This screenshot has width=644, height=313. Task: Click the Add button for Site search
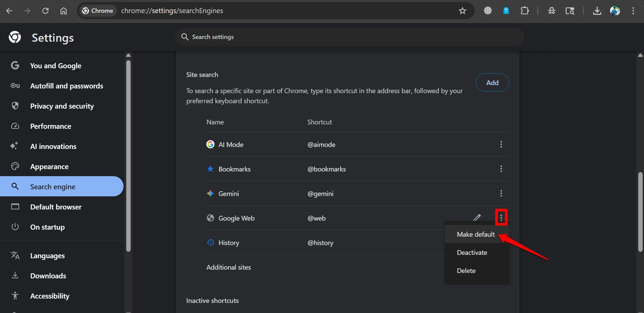pyautogui.click(x=492, y=82)
